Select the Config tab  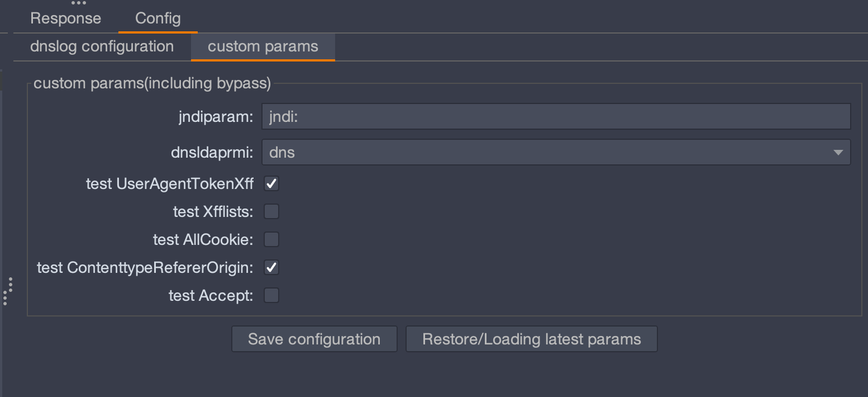click(158, 18)
